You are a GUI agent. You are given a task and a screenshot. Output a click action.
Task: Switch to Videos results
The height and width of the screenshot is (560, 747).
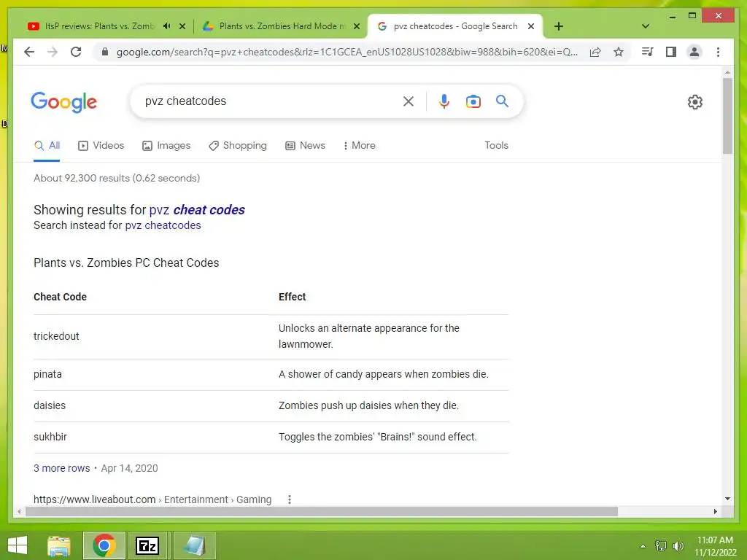click(101, 146)
